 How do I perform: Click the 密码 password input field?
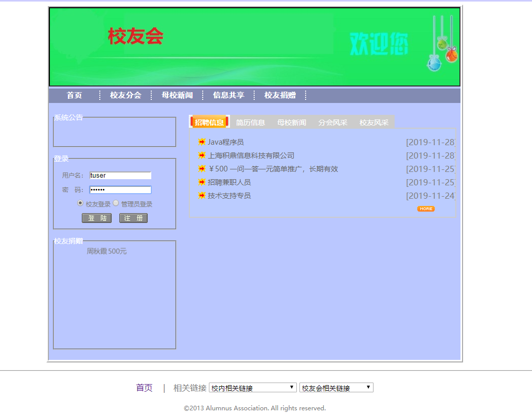click(120, 189)
